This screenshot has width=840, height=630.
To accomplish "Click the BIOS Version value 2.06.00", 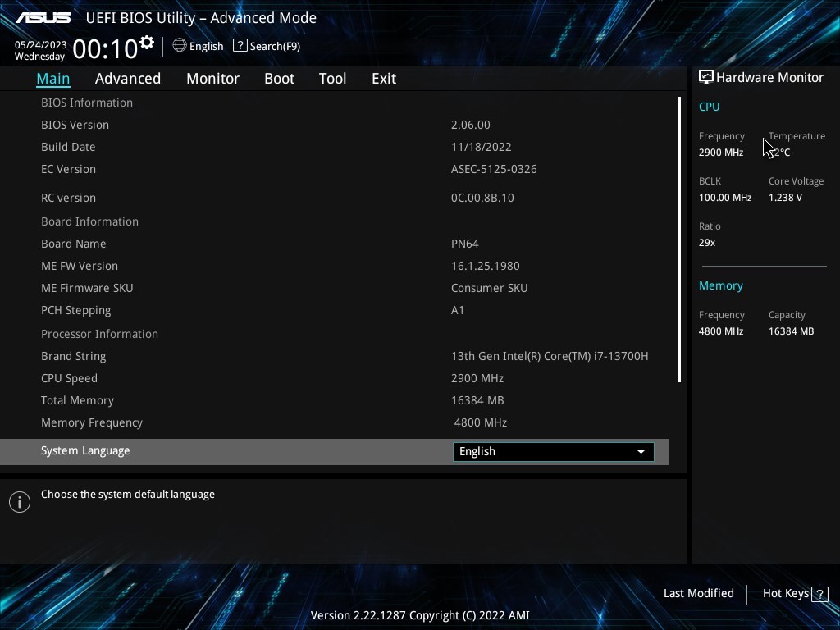I will 470,125.
